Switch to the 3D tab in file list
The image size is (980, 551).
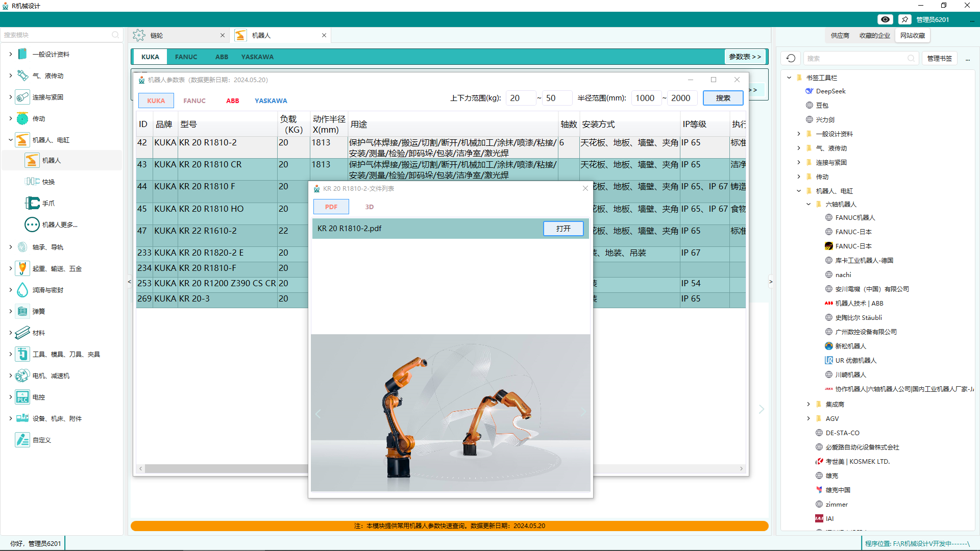pos(370,207)
